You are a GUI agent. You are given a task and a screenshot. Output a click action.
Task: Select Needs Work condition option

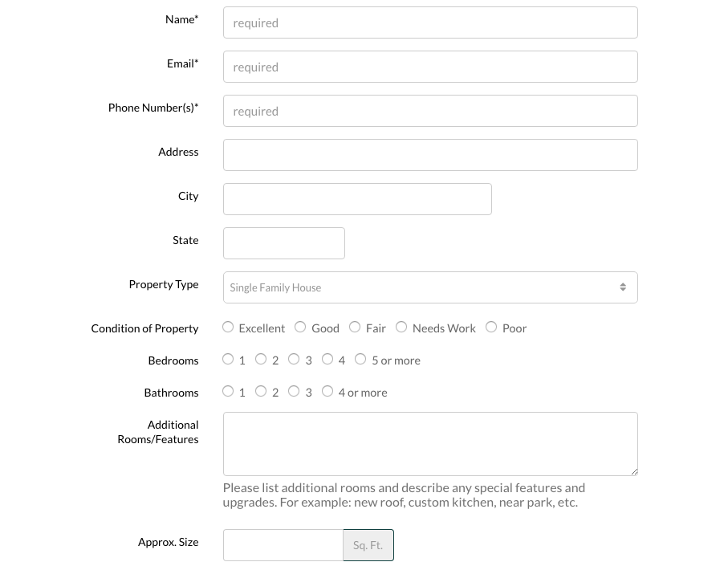point(401,327)
